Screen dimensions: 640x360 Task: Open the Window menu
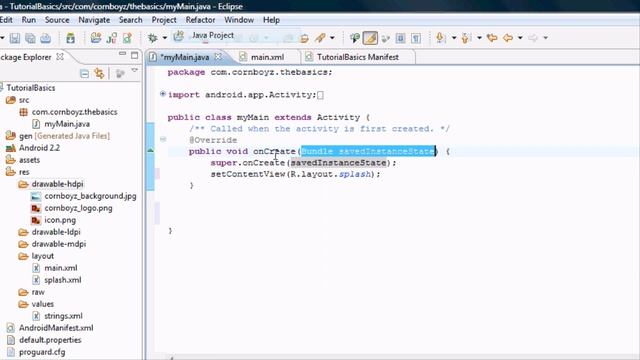pos(239,20)
